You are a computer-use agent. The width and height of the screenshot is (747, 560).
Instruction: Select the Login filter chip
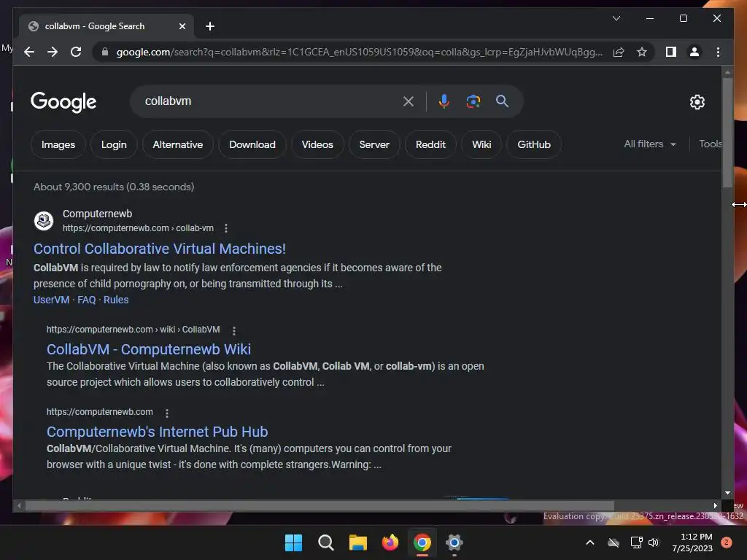point(114,144)
